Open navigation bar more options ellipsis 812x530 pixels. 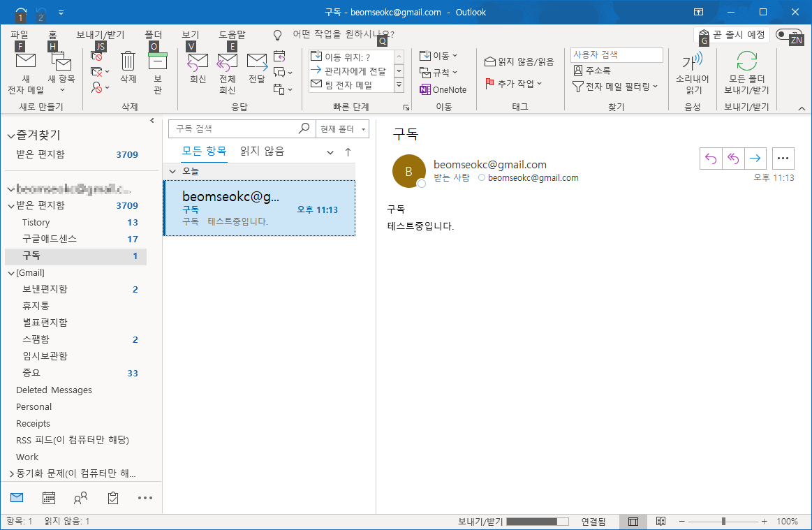coord(145,498)
